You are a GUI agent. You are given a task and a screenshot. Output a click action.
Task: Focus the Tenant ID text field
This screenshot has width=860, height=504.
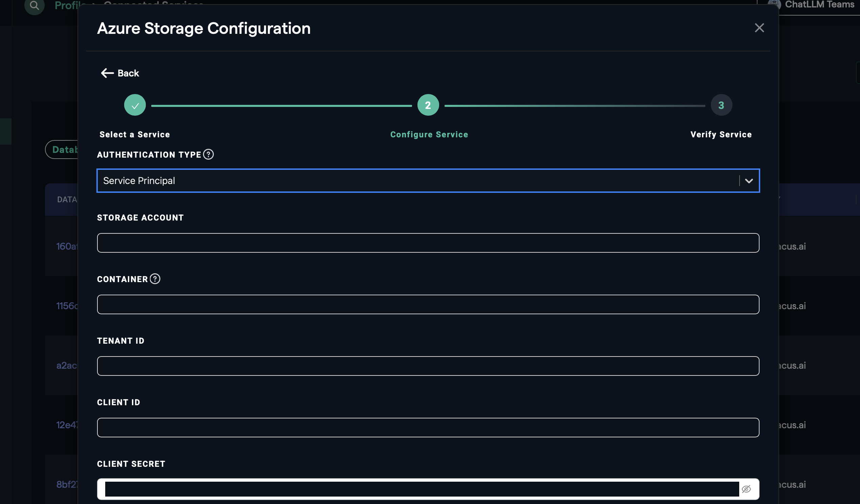(x=428, y=366)
